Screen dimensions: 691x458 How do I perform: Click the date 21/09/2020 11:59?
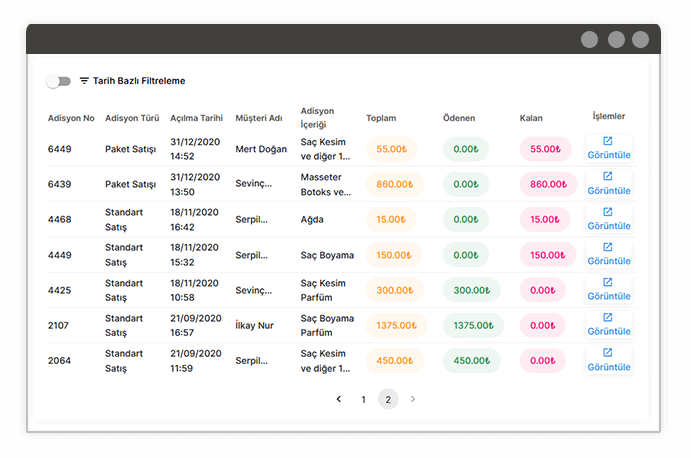pos(196,361)
